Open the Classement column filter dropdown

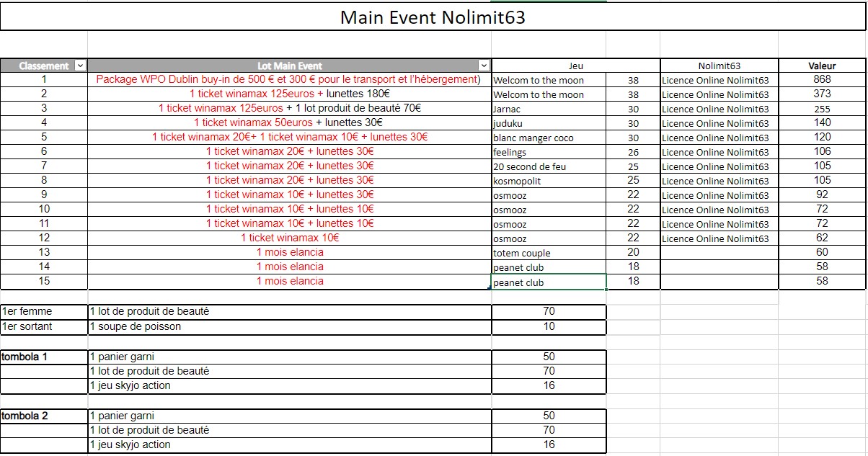[80, 66]
